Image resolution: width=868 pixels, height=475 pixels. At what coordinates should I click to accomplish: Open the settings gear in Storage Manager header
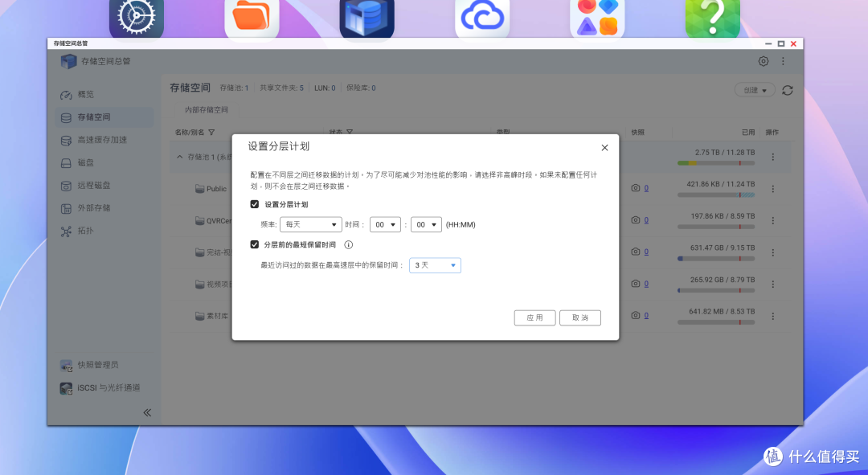(763, 61)
